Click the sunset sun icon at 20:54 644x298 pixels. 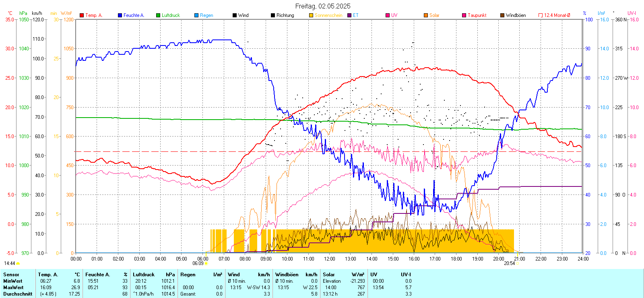point(518,263)
